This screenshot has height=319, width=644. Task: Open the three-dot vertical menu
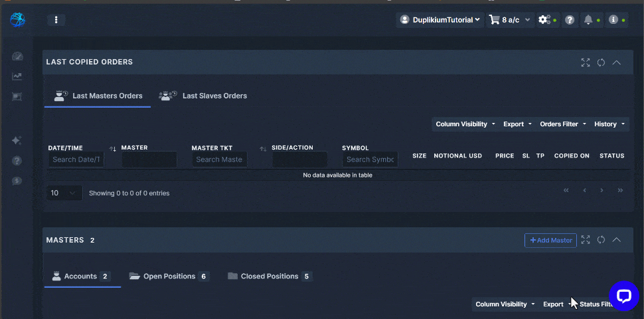coord(56,20)
